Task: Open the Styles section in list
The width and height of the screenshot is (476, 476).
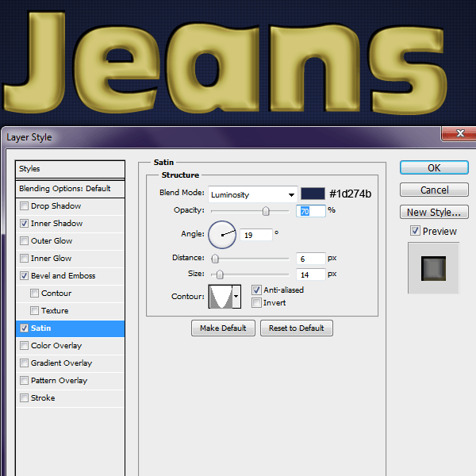Action: coord(70,169)
